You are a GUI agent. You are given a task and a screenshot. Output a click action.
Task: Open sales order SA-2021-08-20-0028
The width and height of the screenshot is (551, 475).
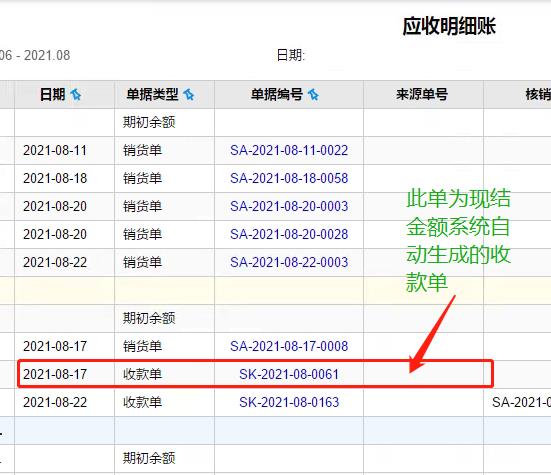[x=289, y=234]
